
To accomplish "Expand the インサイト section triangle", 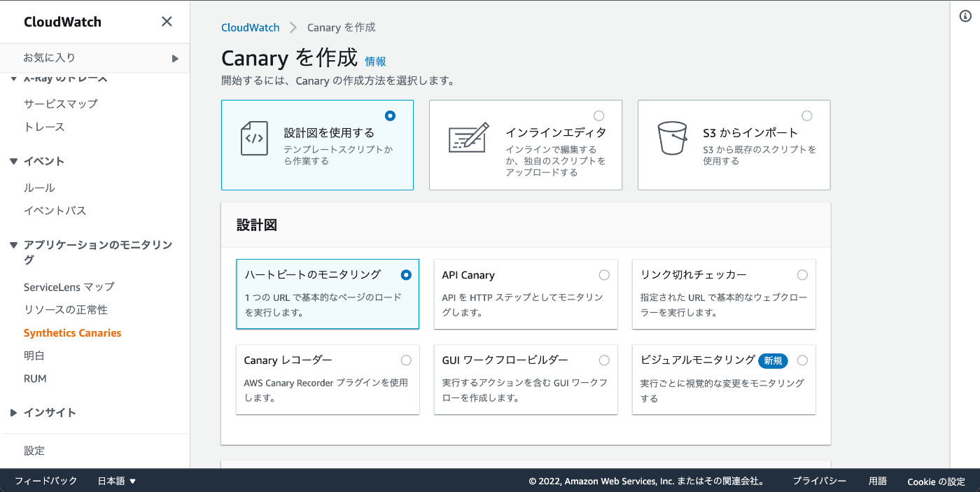I will (x=13, y=413).
